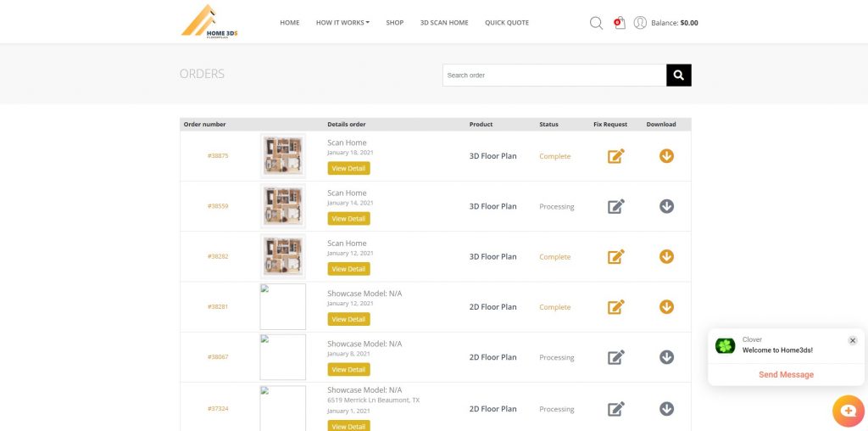
Task: Click into the Search order input field
Action: coord(554,76)
